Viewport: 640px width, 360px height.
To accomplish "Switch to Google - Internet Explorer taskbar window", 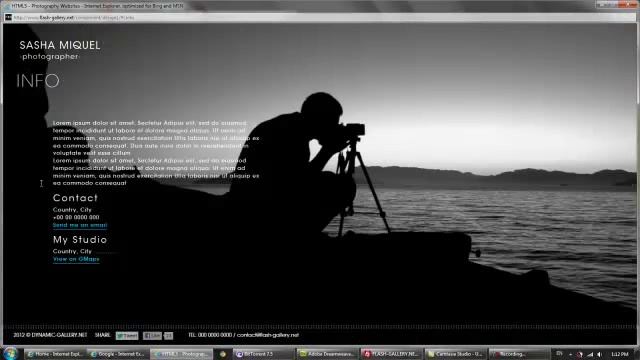I will (x=118, y=354).
